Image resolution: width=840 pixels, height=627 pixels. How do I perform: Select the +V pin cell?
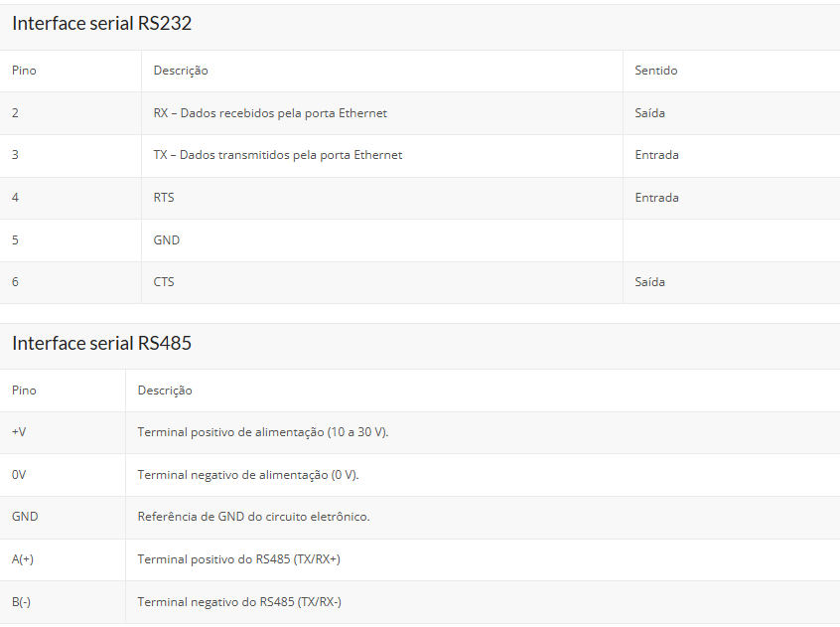19,432
